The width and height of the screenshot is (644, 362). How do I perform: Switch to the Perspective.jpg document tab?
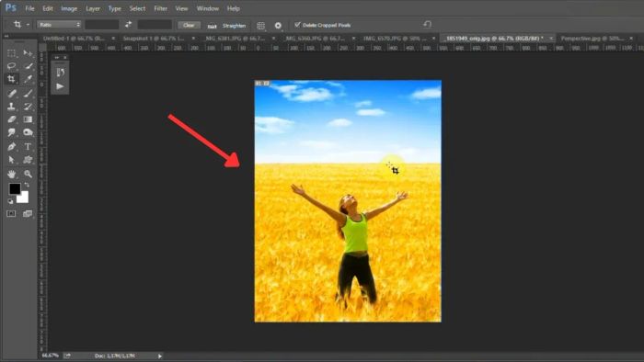[x=592, y=39]
